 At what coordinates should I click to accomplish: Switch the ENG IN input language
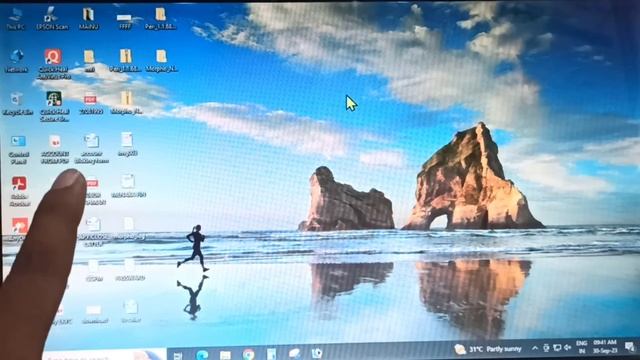tap(582, 347)
